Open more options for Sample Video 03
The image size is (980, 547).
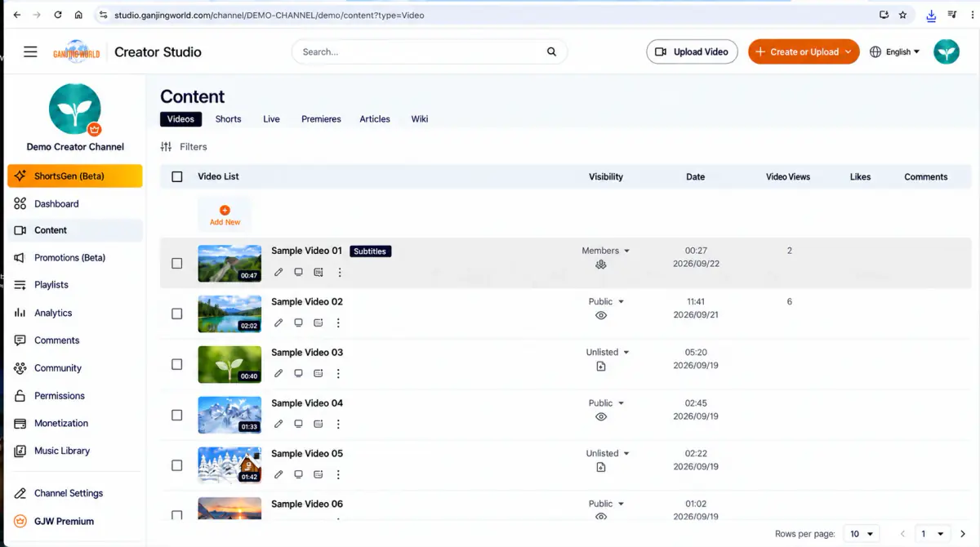(338, 373)
